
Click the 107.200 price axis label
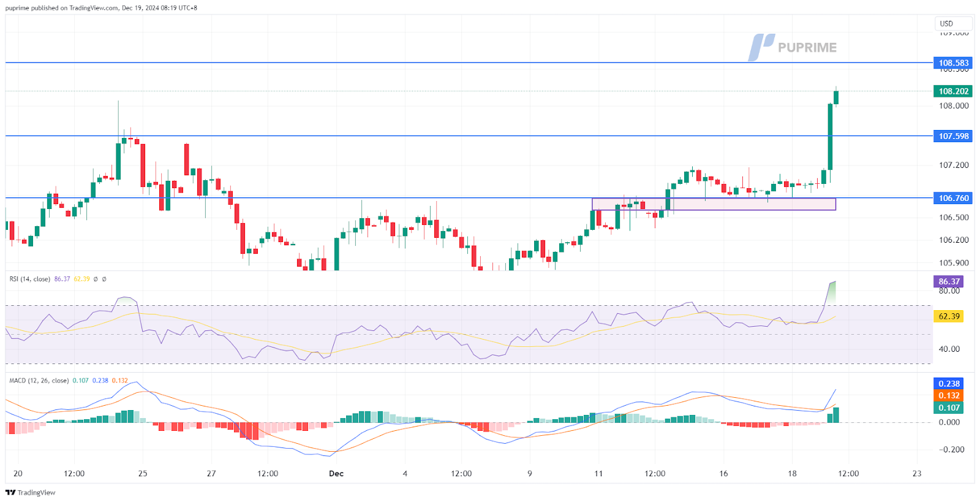[954, 165]
